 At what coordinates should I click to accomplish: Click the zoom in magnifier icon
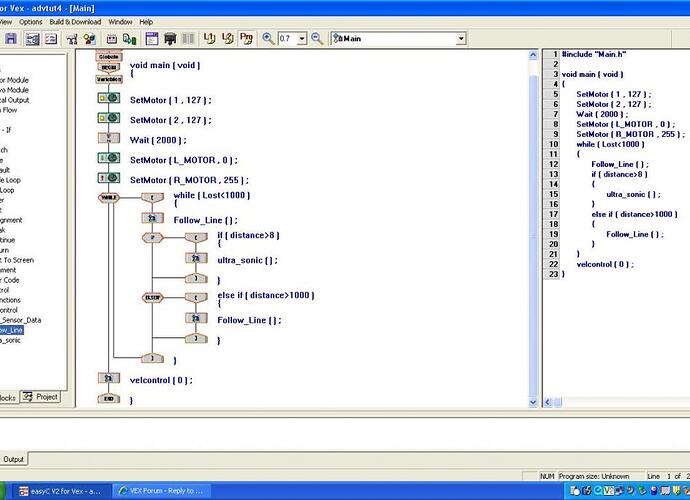point(268,39)
